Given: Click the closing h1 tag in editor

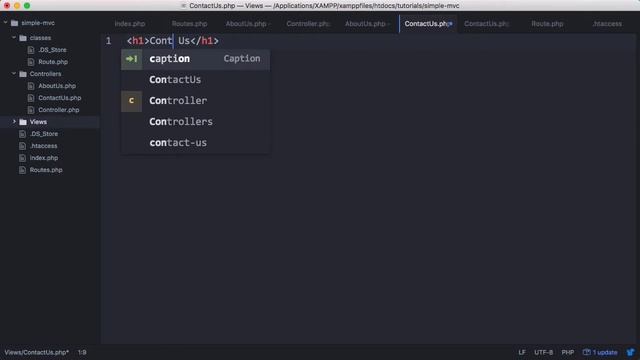Looking at the screenshot, I should click(204, 41).
